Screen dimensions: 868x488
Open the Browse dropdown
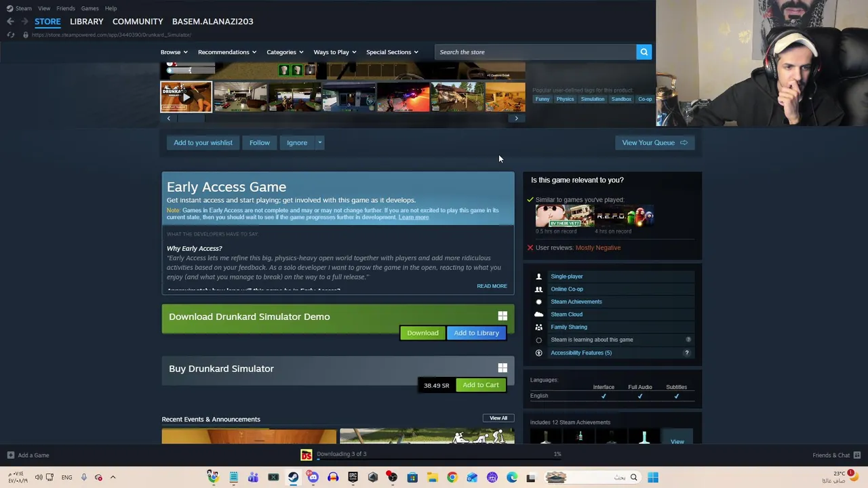174,52
